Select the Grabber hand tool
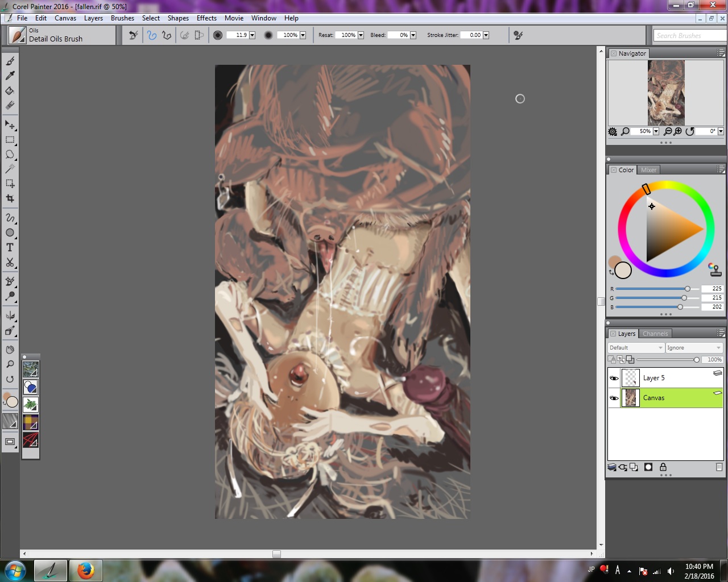Viewport: 728px width, 582px height. tap(10, 350)
